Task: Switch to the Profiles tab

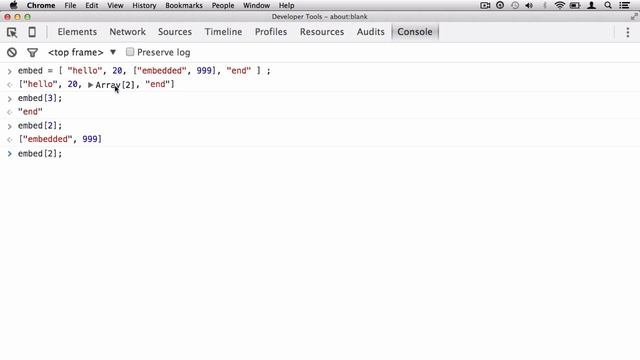Action: [271, 32]
